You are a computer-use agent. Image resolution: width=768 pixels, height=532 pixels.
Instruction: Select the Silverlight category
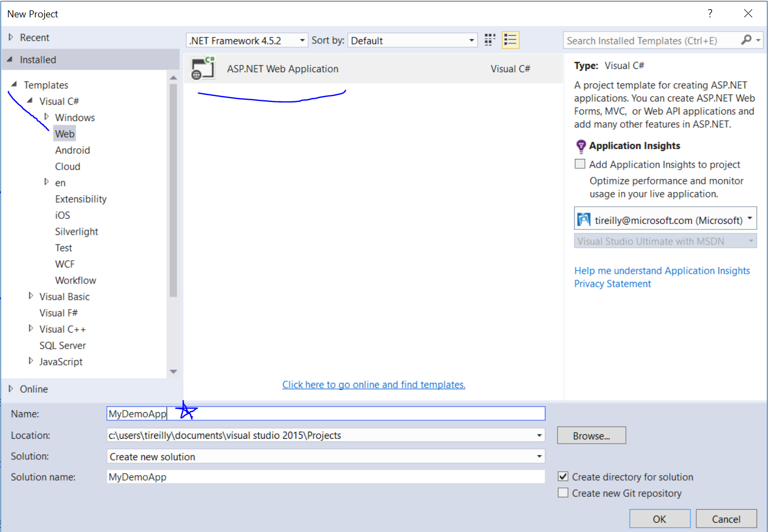coord(77,232)
